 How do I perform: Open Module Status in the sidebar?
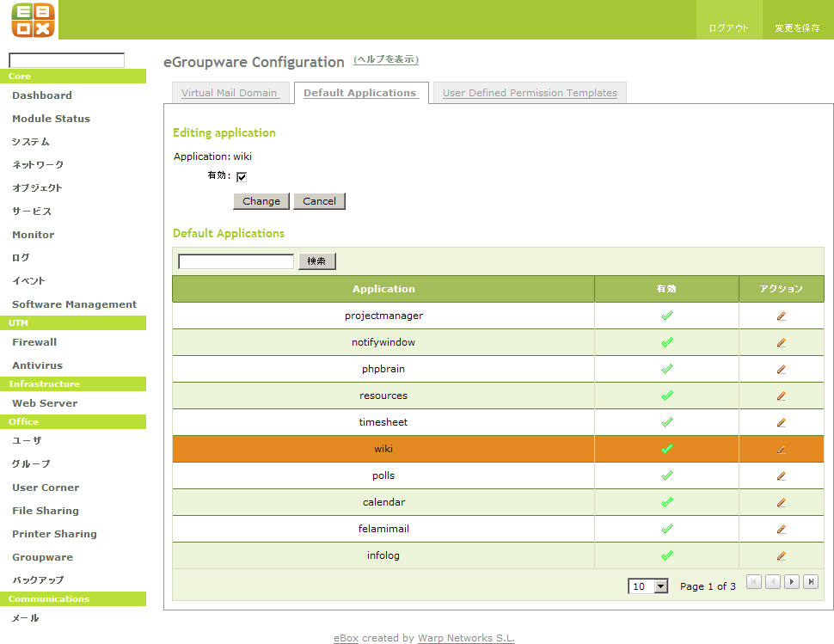coord(51,119)
